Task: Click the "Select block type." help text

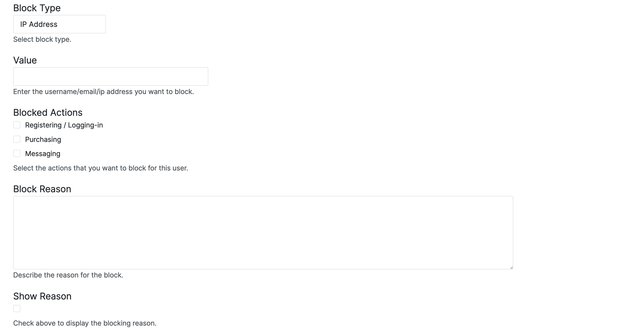Action: (x=42, y=40)
